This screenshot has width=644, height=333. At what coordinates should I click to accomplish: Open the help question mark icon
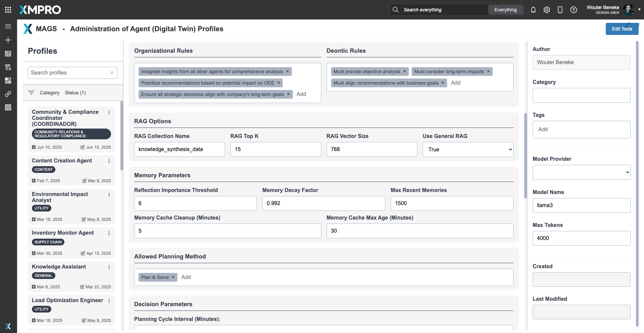coord(573,10)
